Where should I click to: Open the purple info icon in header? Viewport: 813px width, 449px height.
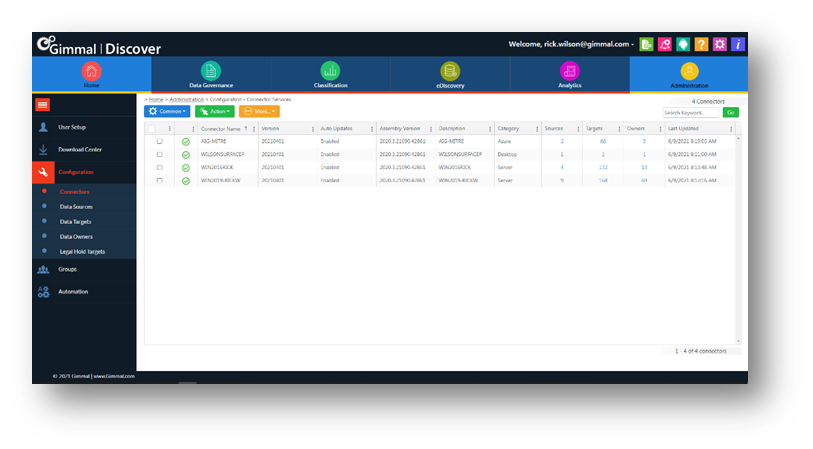738,44
